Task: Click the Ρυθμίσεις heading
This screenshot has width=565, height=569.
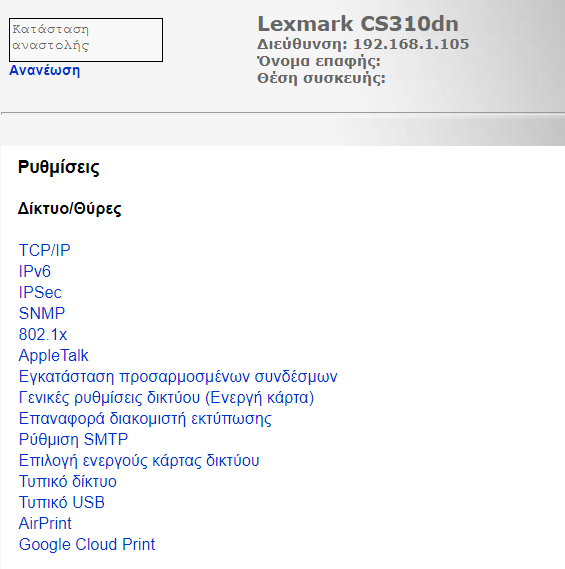Action: coord(58,167)
